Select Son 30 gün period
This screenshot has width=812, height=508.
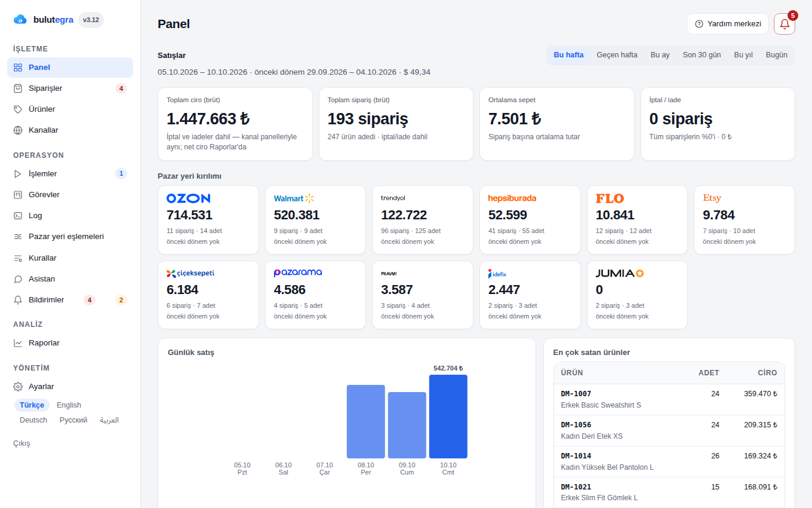(702, 55)
